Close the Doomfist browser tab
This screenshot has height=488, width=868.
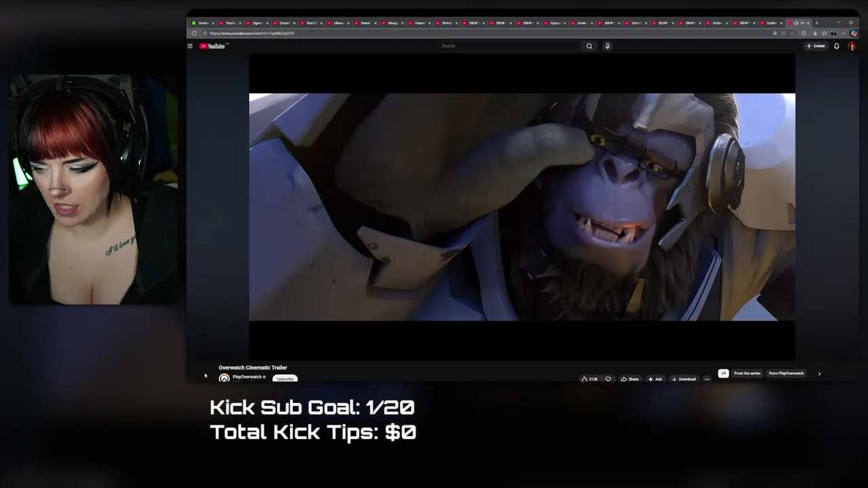point(294,23)
